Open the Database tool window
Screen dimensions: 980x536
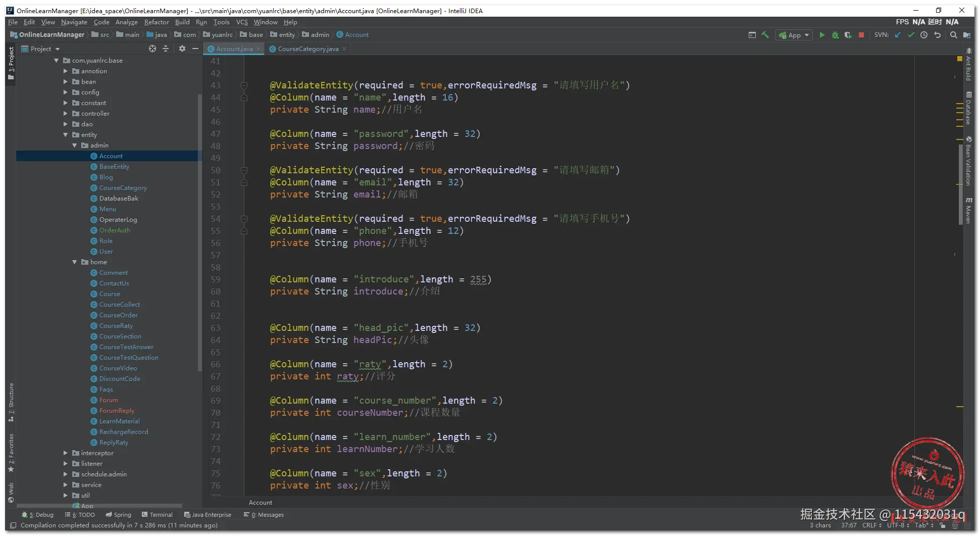(968, 108)
